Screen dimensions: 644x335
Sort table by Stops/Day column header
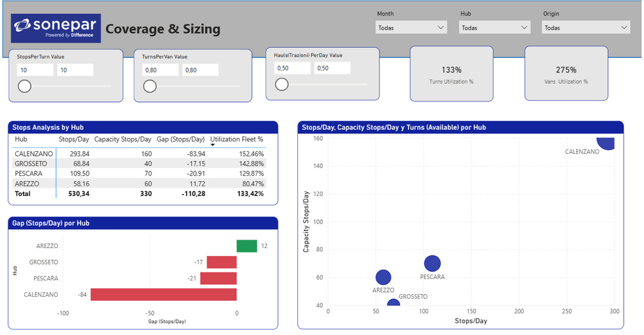[x=74, y=140]
